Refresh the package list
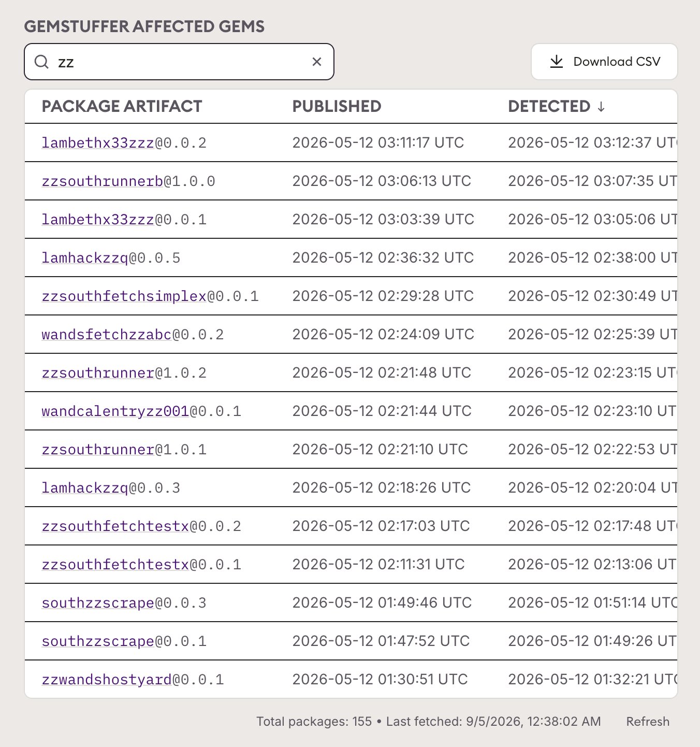The height and width of the screenshot is (747, 700). [648, 722]
